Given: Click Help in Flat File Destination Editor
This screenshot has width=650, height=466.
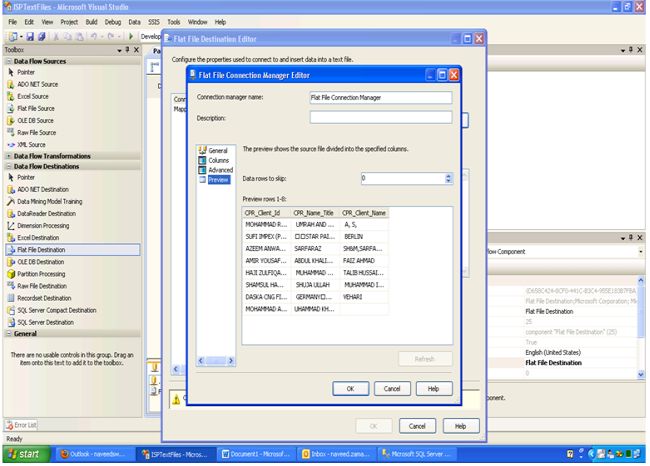Looking at the screenshot, I should point(461,426).
